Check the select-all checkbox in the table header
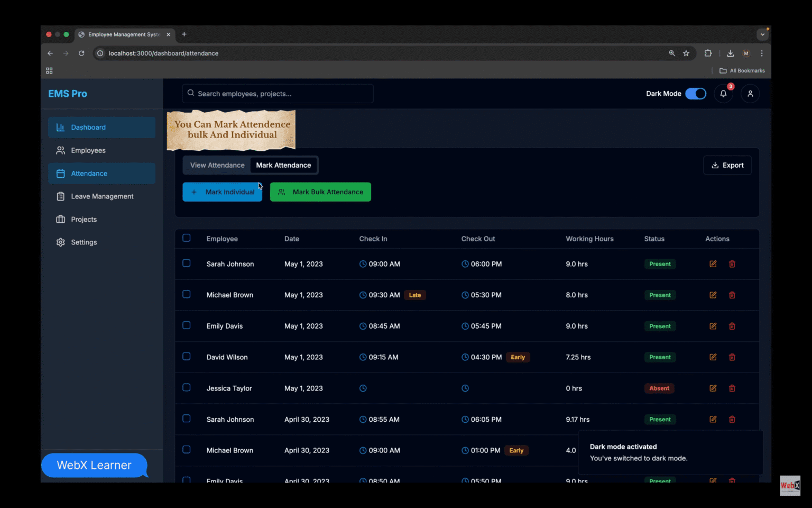Viewport: 812px width, 508px height. coord(186,238)
